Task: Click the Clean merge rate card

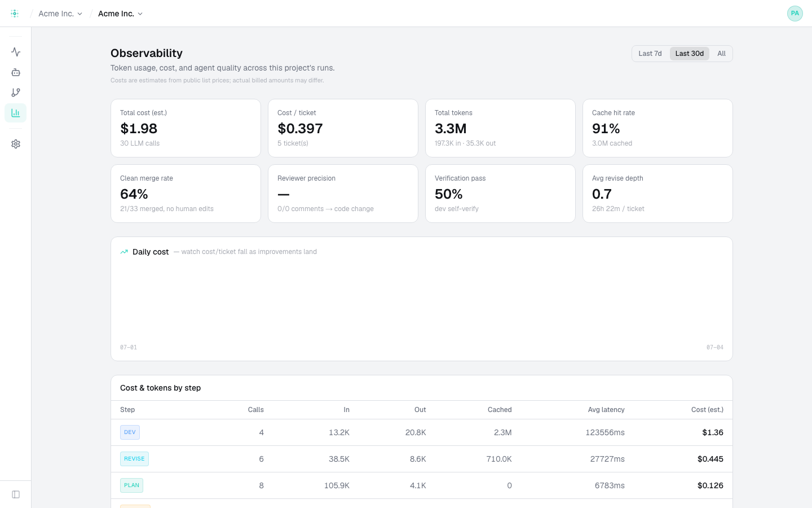Action: (x=186, y=194)
